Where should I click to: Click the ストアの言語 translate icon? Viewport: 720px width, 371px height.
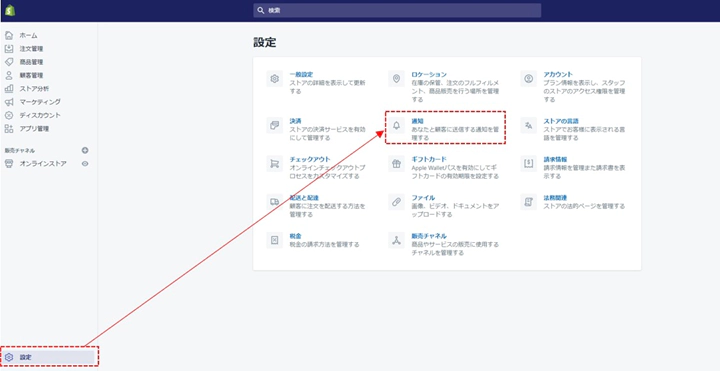[x=529, y=125]
